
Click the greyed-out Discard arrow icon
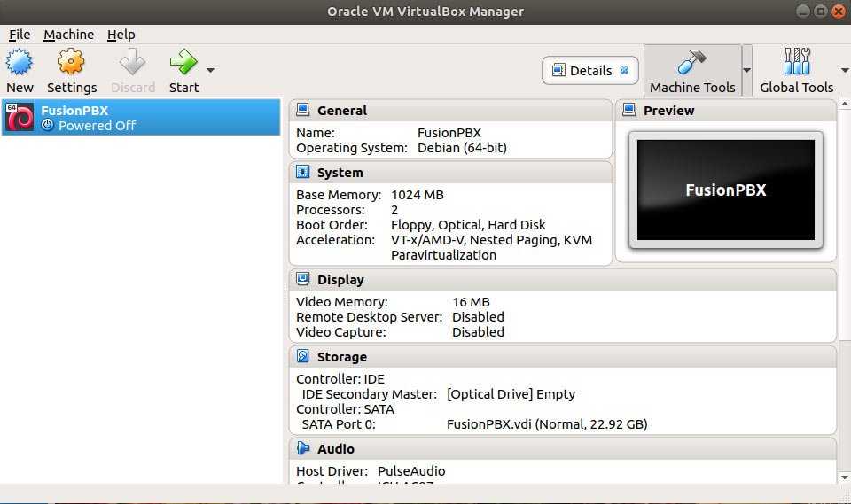point(132,62)
